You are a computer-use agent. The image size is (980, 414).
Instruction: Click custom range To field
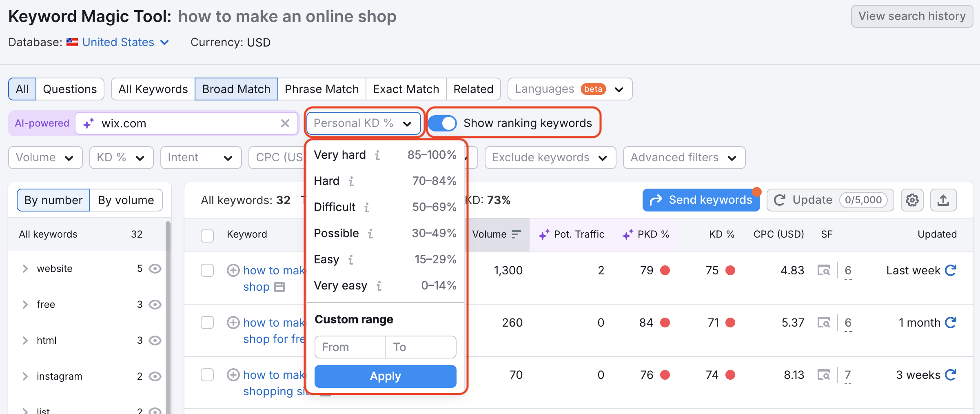click(421, 347)
